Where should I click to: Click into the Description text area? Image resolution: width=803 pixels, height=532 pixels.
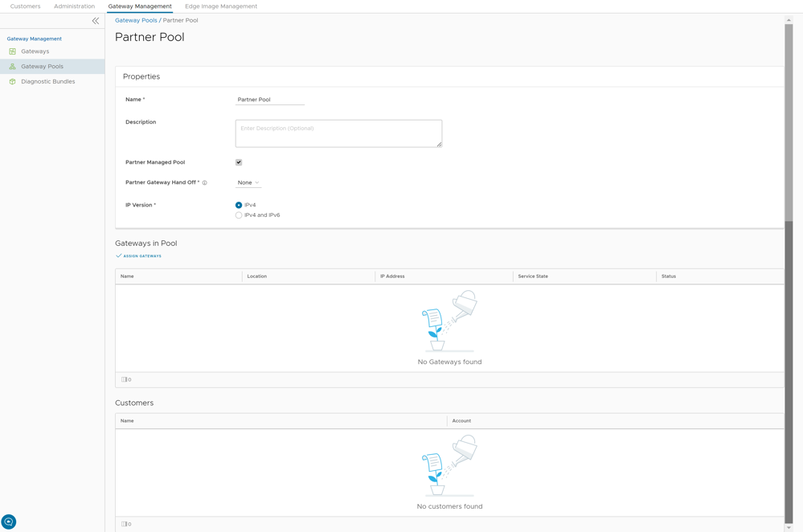[x=338, y=133]
